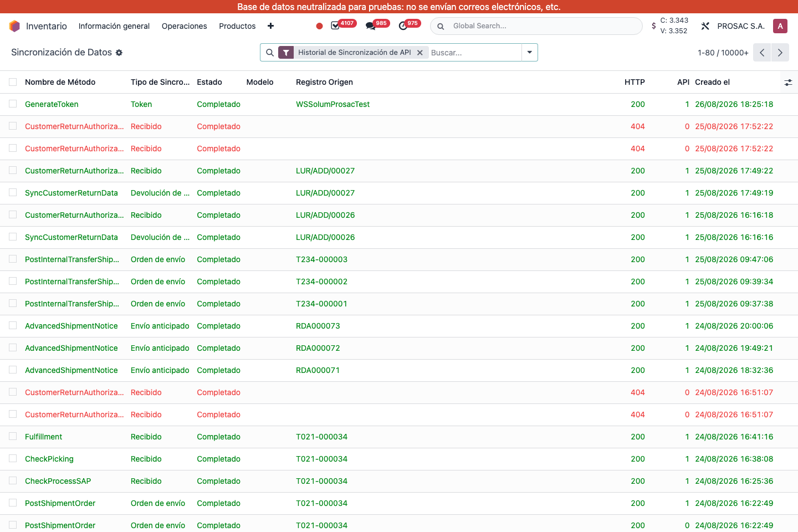Image resolution: width=798 pixels, height=532 pixels.
Task: Open the user avatar A menu
Action: (780, 26)
